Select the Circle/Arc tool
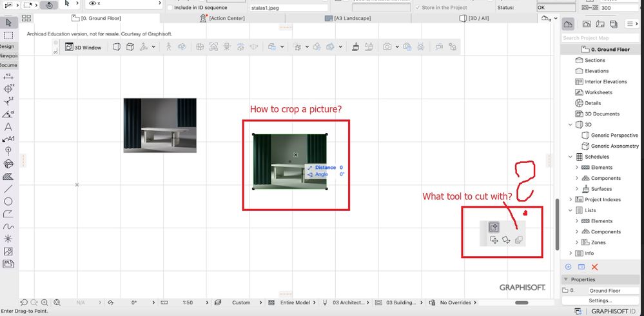The width and height of the screenshot is (644, 316). point(8,201)
